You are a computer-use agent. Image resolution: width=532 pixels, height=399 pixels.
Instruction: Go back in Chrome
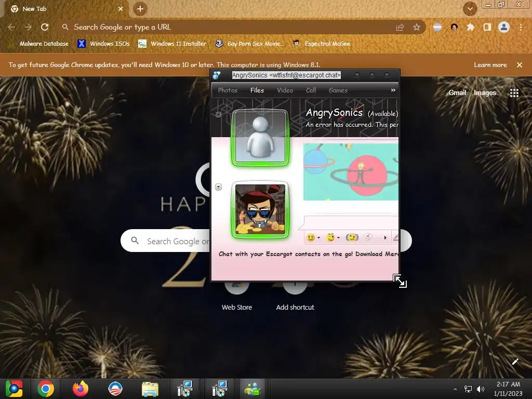pyautogui.click(x=11, y=27)
